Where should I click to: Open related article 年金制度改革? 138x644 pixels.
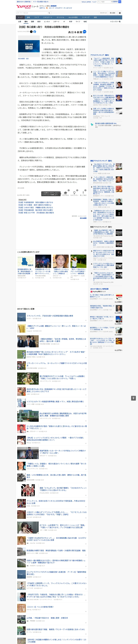pyautogui.click(x=35, y=203)
